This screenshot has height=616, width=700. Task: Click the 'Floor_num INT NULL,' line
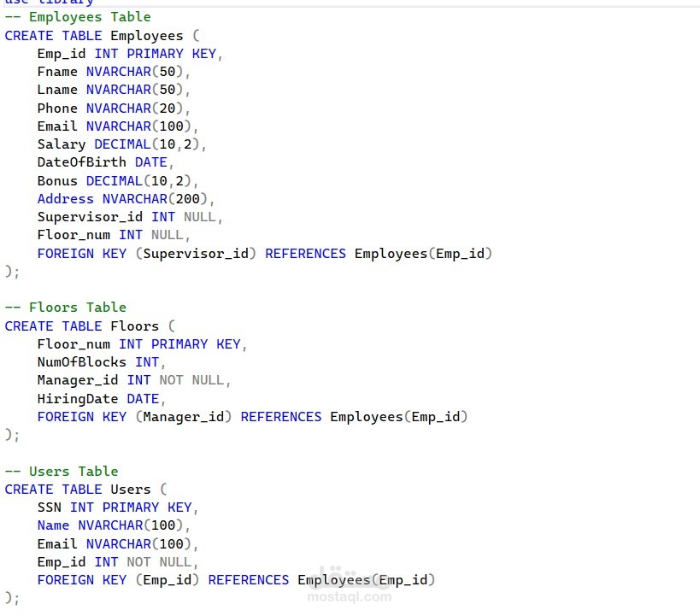tap(114, 235)
